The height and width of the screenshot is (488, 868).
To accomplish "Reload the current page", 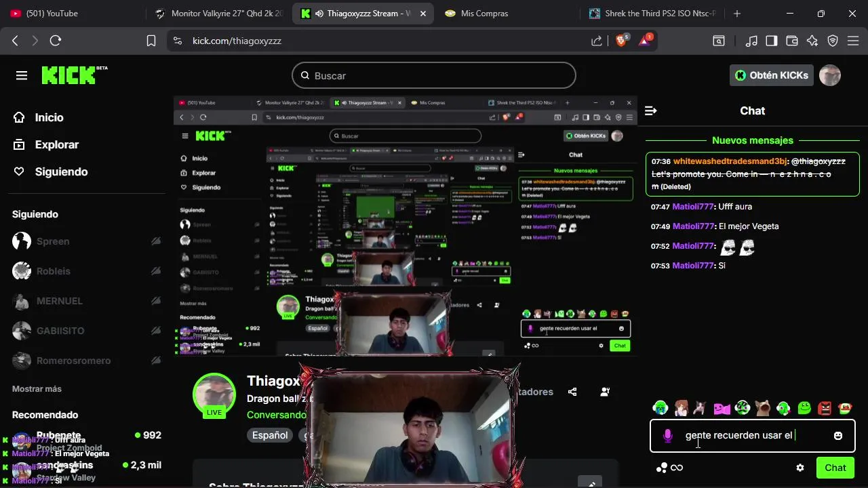I will pyautogui.click(x=56, y=41).
